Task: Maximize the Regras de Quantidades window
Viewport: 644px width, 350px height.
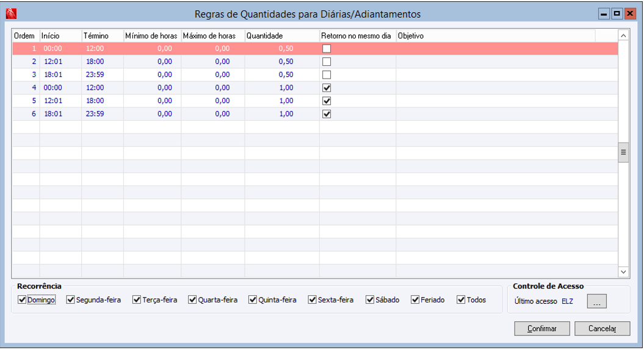Action: pyautogui.click(x=617, y=14)
